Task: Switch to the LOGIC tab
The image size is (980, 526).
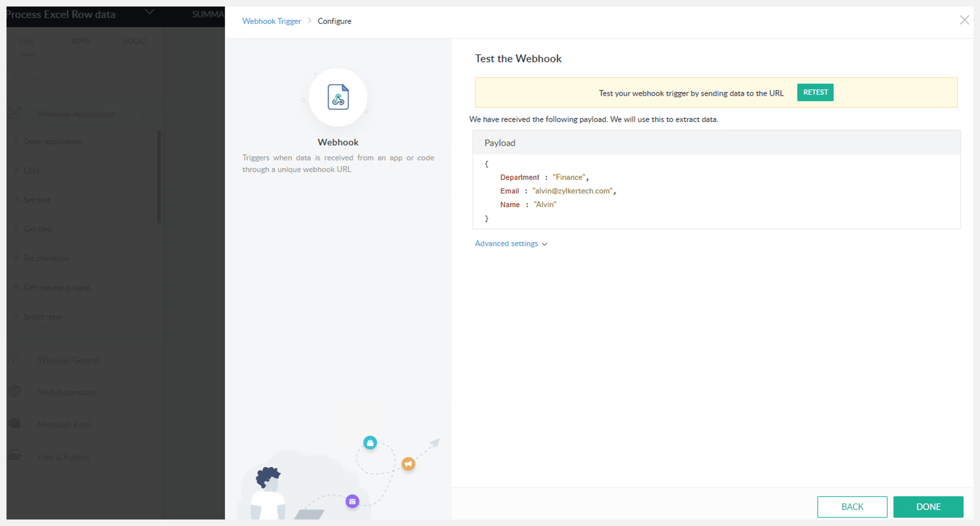Action: point(134,41)
